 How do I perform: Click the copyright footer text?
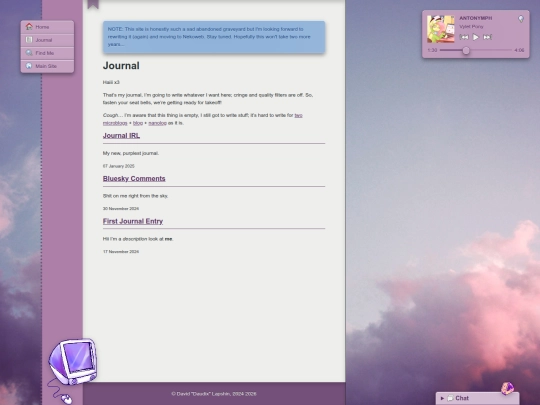tap(214, 394)
